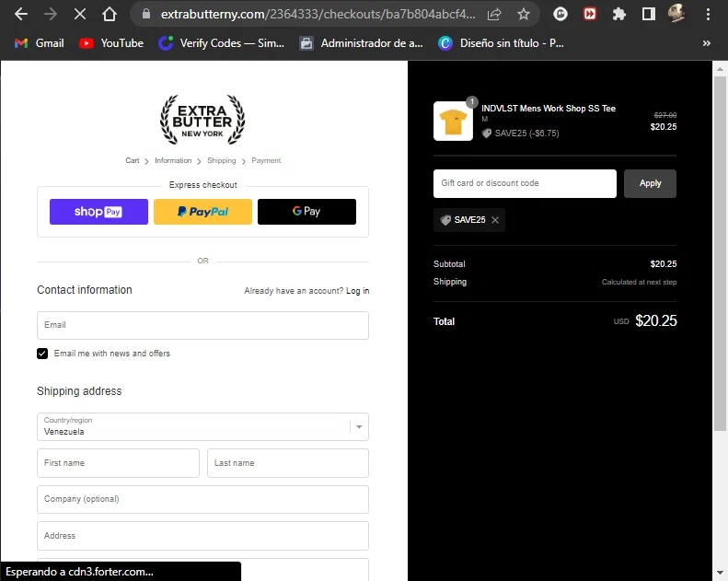The height and width of the screenshot is (581, 728).
Task: Share this page from address bar
Action: [494, 15]
